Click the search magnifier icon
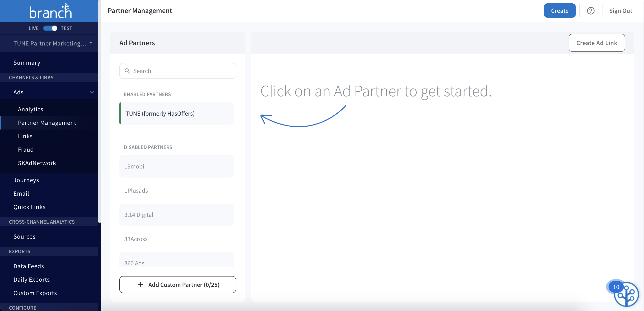 point(127,71)
